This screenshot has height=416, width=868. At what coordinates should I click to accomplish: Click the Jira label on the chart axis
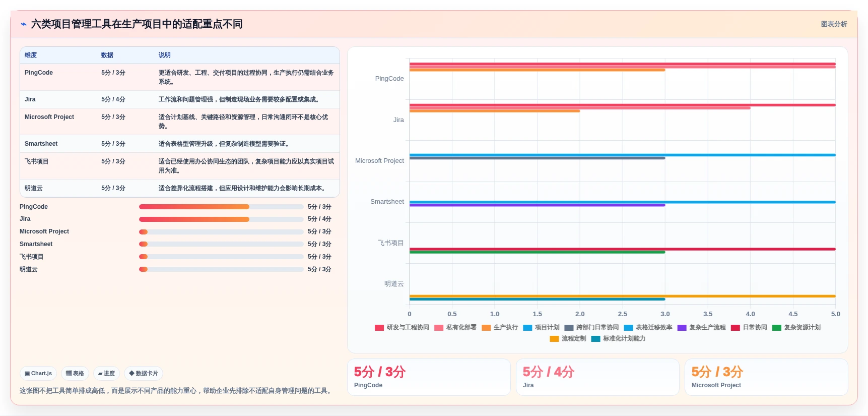(398, 120)
